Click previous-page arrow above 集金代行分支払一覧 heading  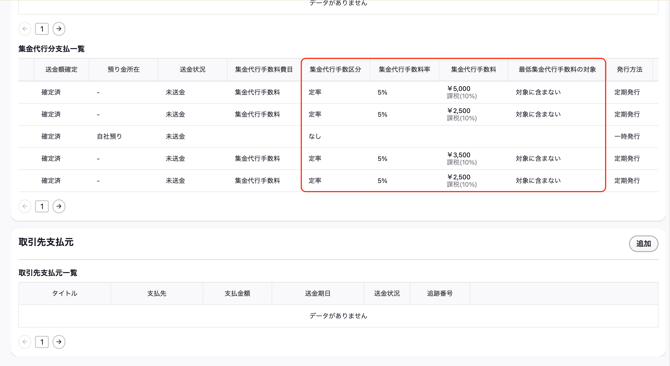[25, 29]
